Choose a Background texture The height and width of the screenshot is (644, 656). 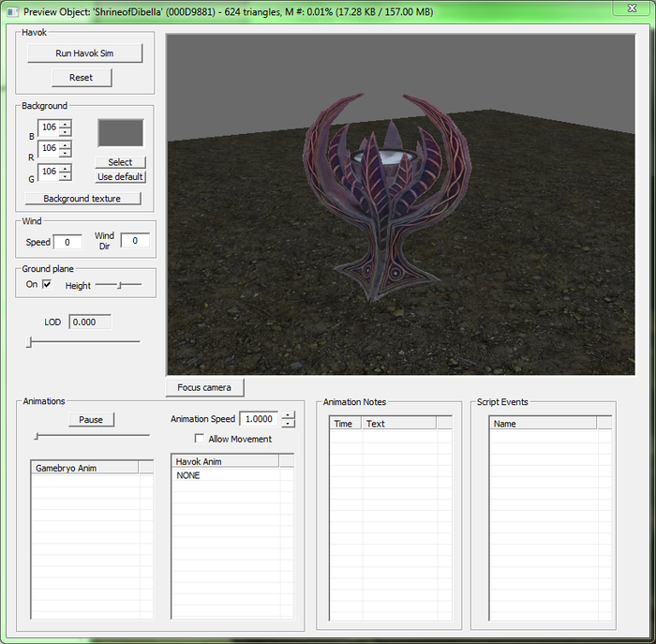(82, 199)
